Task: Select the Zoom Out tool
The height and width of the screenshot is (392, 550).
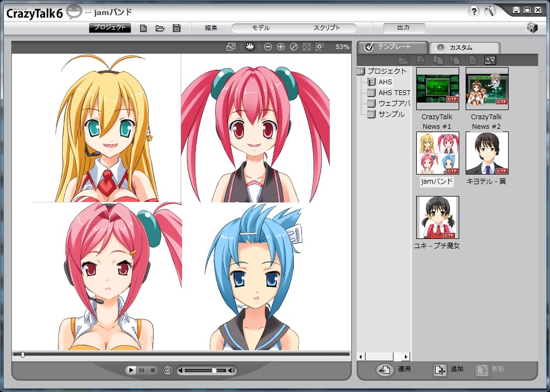Action: (268, 47)
